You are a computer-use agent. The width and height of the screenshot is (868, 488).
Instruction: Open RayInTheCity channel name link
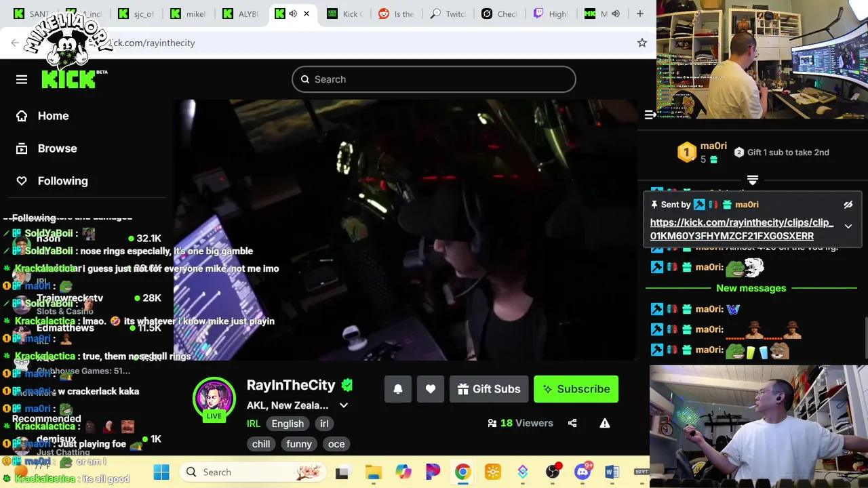[291, 385]
